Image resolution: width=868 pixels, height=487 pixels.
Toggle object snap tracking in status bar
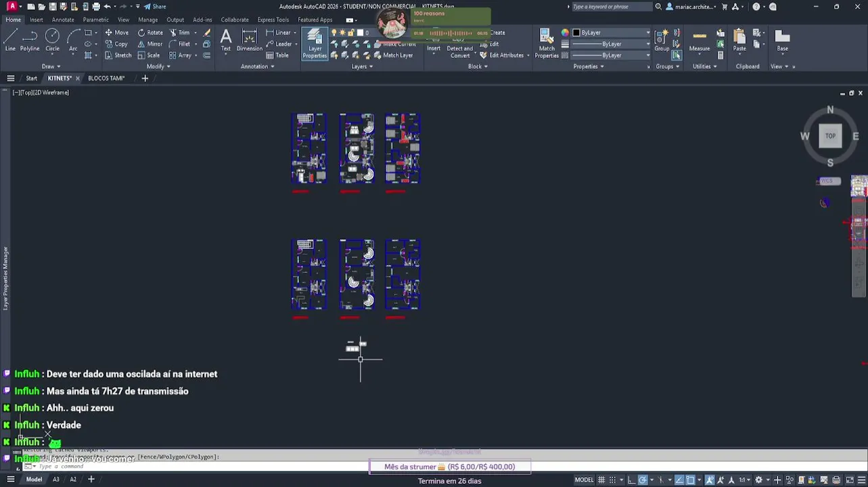coord(679,480)
